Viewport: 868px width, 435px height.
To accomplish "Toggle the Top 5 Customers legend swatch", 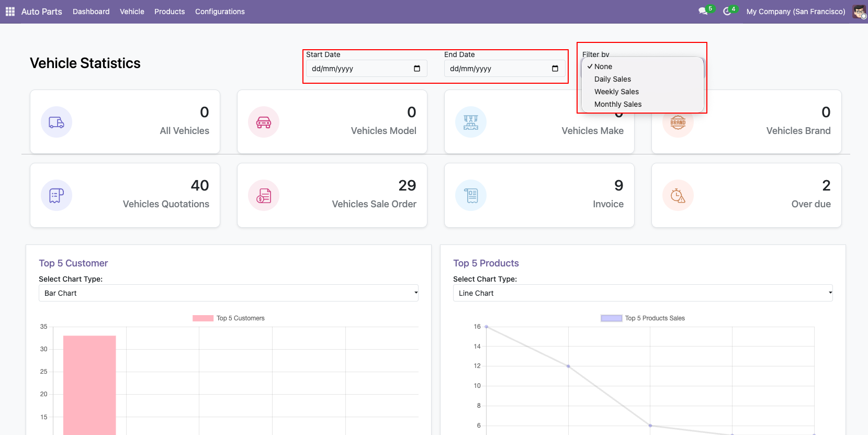I will (203, 318).
